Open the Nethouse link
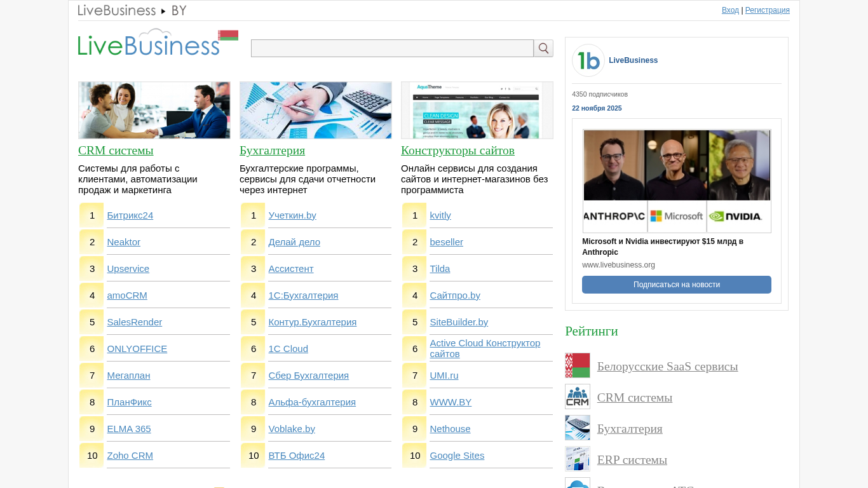This screenshot has width=868, height=488. coord(451,429)
